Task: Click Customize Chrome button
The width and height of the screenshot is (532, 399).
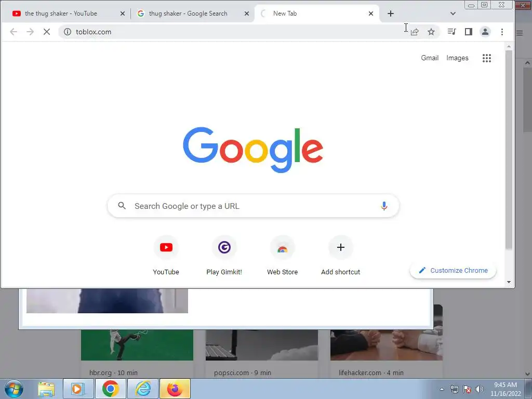Action: pos(453,270)
